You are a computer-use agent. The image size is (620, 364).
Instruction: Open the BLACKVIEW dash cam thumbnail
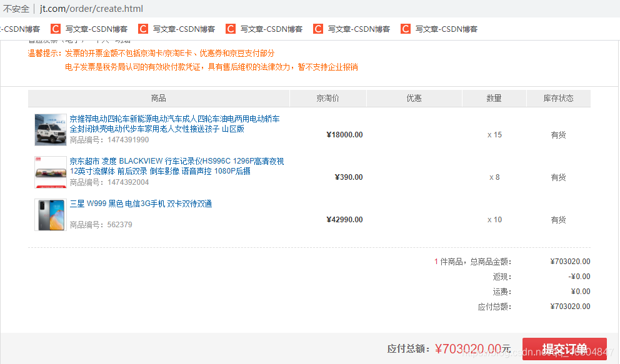(x=50, y=172)
